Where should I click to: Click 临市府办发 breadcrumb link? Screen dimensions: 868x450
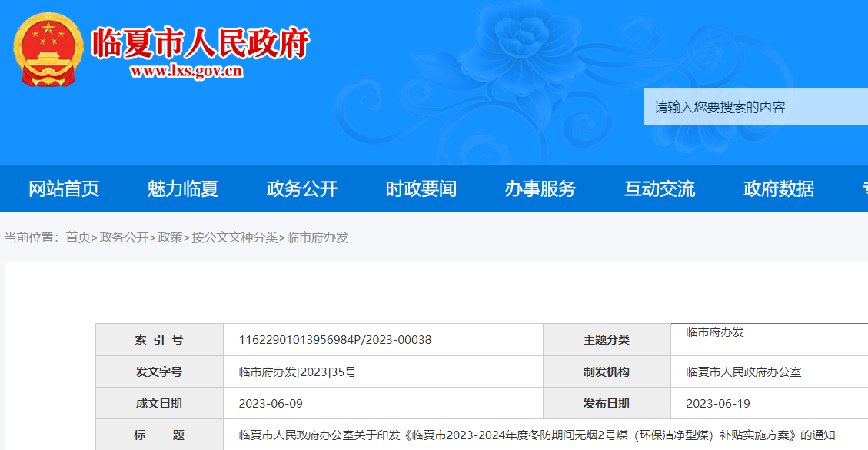click(318, 238)
